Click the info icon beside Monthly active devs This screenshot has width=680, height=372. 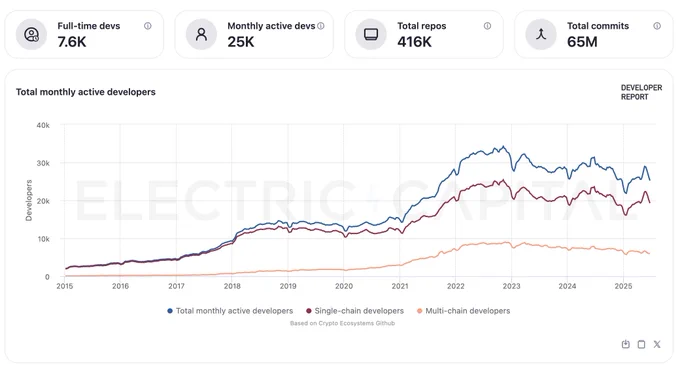(320, 26)
